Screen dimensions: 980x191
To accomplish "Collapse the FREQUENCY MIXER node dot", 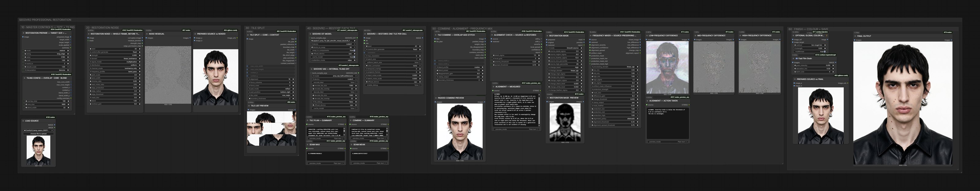I will 591,36.
